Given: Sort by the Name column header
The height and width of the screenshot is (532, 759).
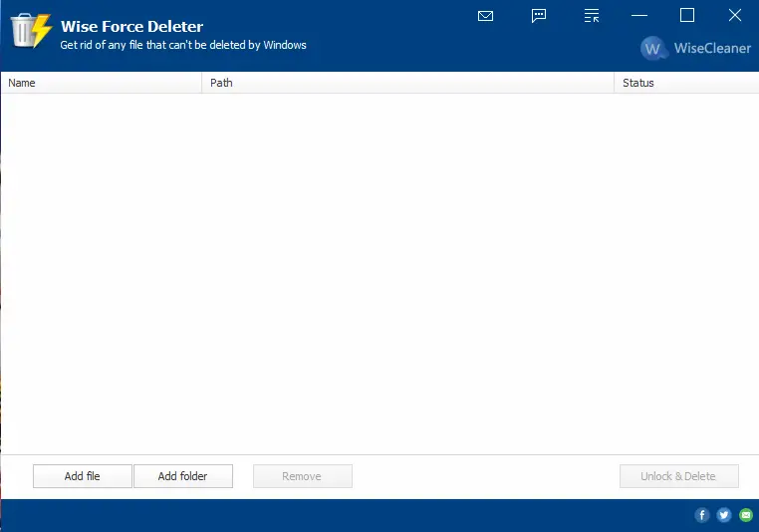Looking at the screenshot, I should tap(102, 83).
